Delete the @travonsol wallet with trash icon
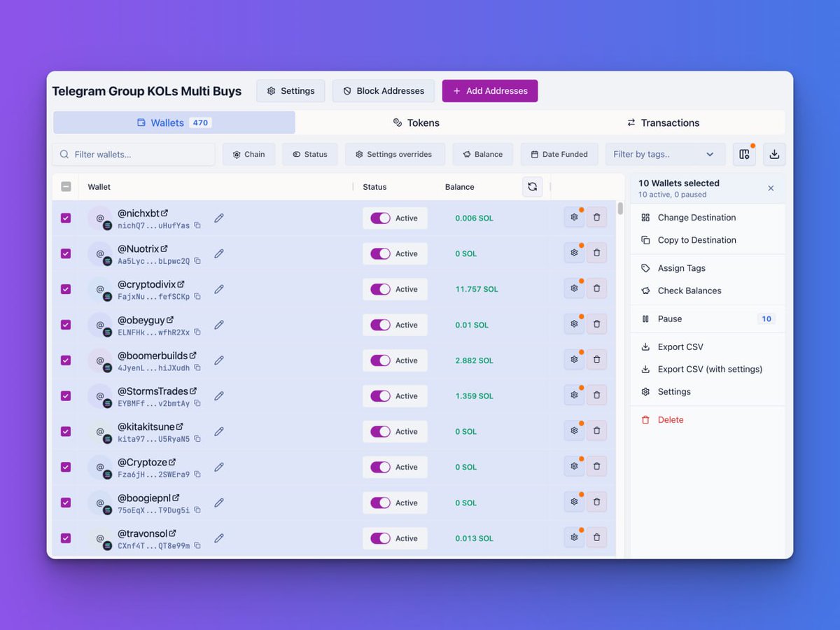The width and height of the screenshot is (840, 630). coord(596,538)
